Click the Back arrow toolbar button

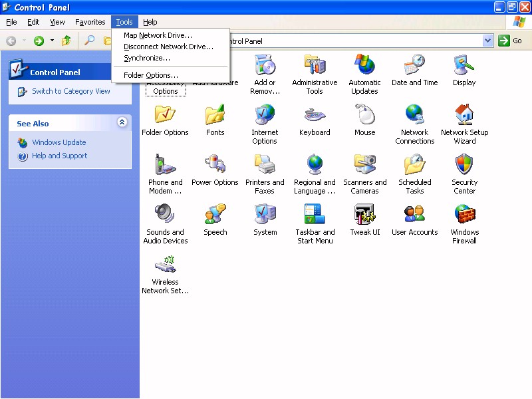point(11,41)
